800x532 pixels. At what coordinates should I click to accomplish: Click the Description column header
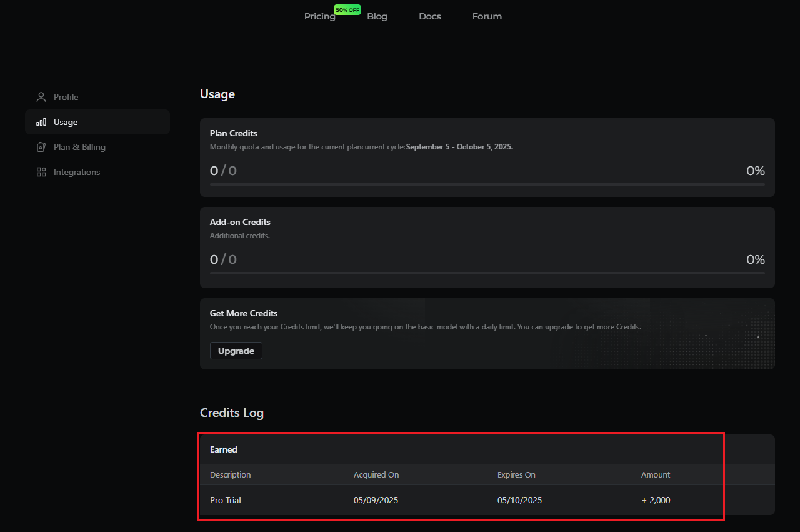point(231,475)
